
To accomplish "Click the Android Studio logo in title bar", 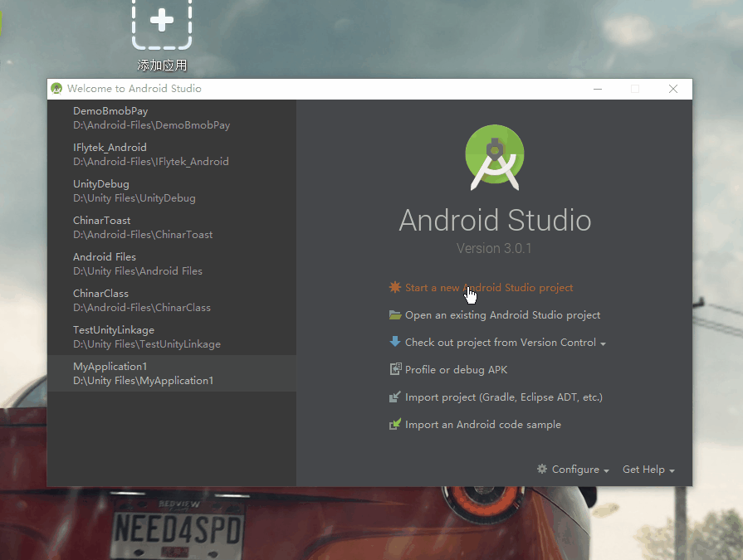I will (x=56, y=89).
